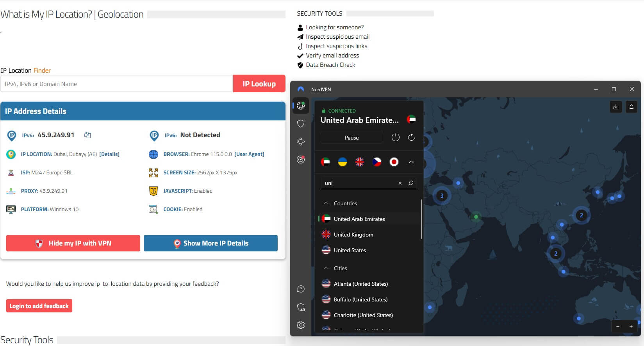Collapse the recent connections flags row
This screenshot has height=346, width=644.
[x=411, y=162]
